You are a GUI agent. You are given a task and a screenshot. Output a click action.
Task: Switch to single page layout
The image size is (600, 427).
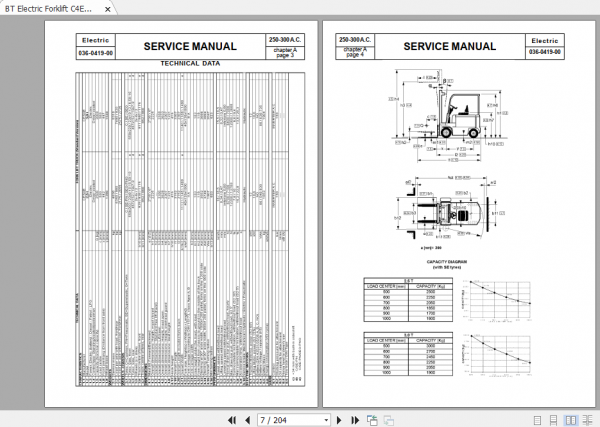tap(537, 420)
